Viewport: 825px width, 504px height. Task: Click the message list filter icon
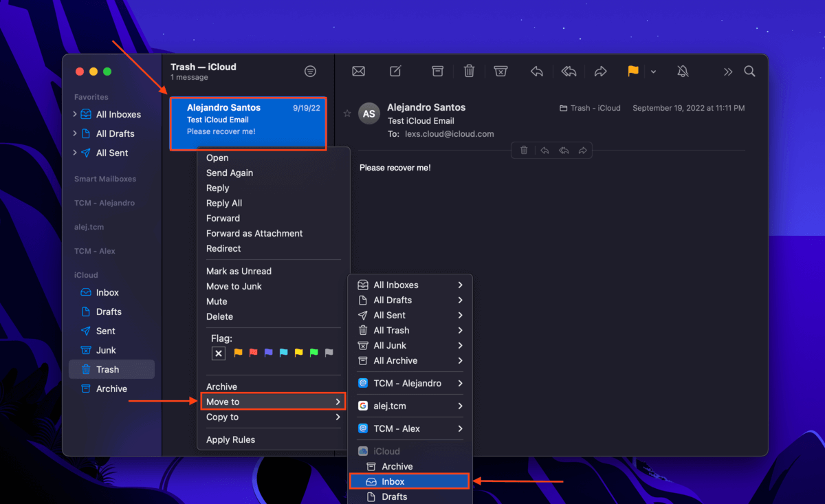[311, 72]
